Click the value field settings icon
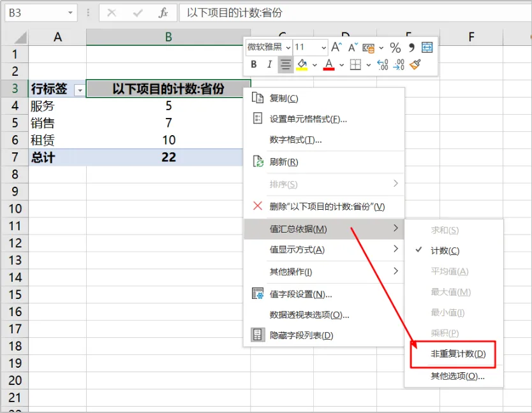This screenshot has width=532, height=413. pos(258,293)
